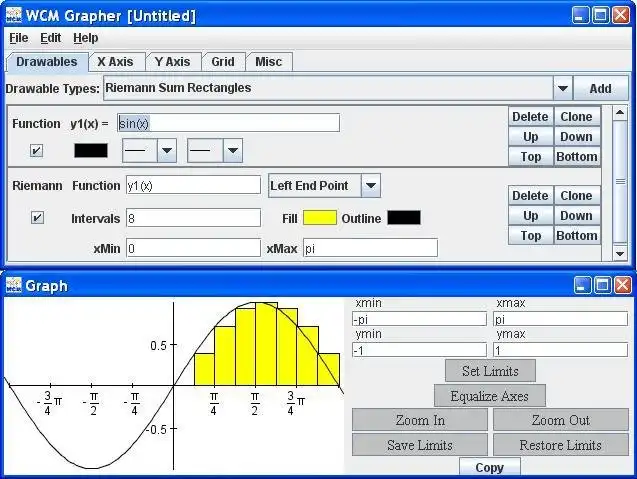Move the Riemann drawable to Bottom
This screenshot has height=479, width=637.
(x=576, y=235)
